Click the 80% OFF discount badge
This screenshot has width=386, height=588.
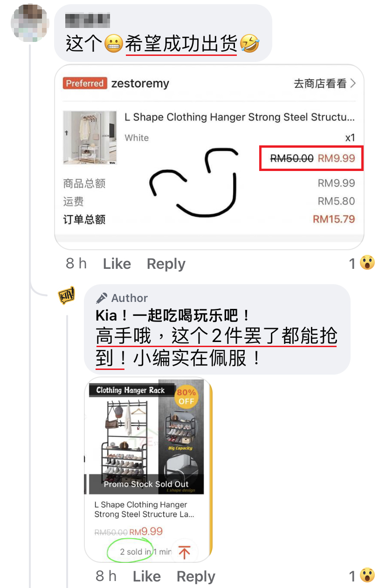pos(186,397)
